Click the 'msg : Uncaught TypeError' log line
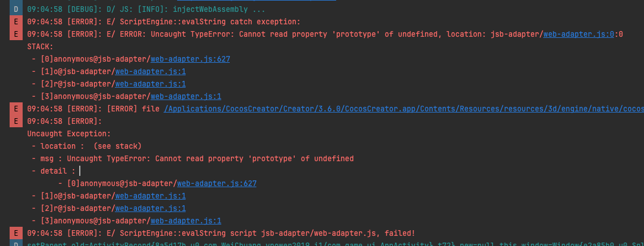644x246 pixels. tap(192, 158)
